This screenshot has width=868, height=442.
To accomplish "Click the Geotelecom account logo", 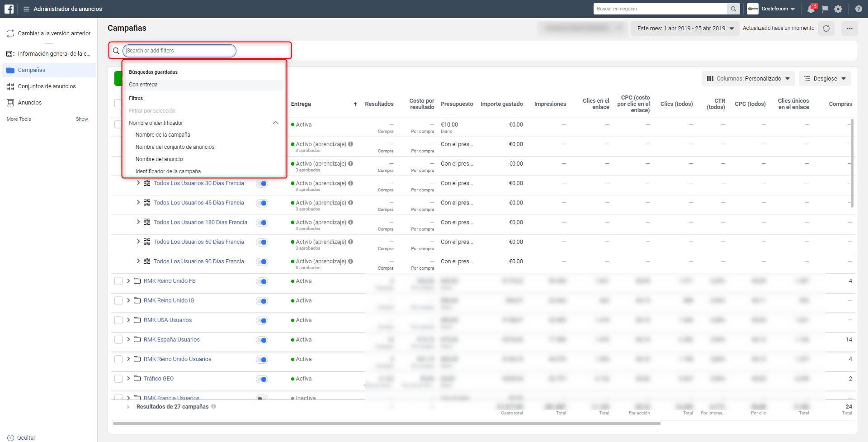I will (753, 9).
